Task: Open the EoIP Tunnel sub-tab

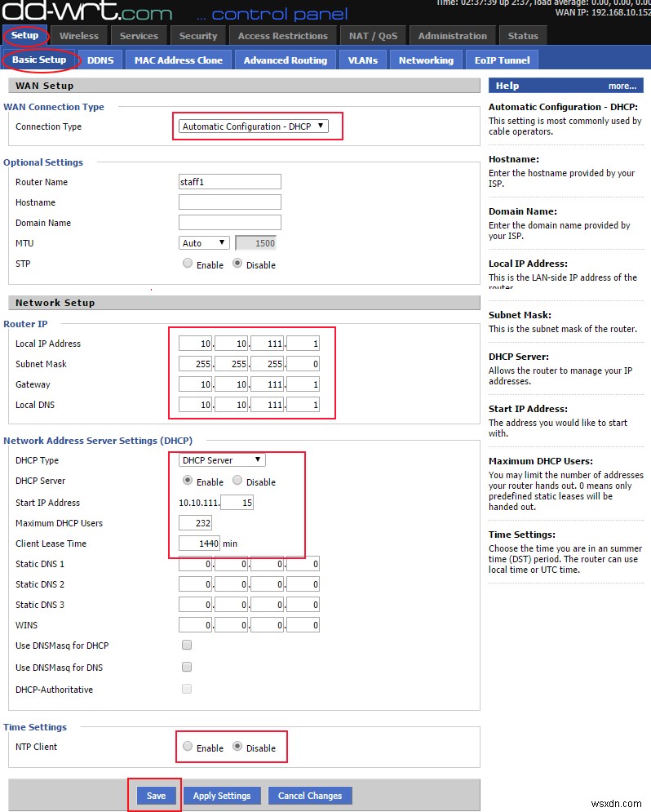Action: (502, 60)
